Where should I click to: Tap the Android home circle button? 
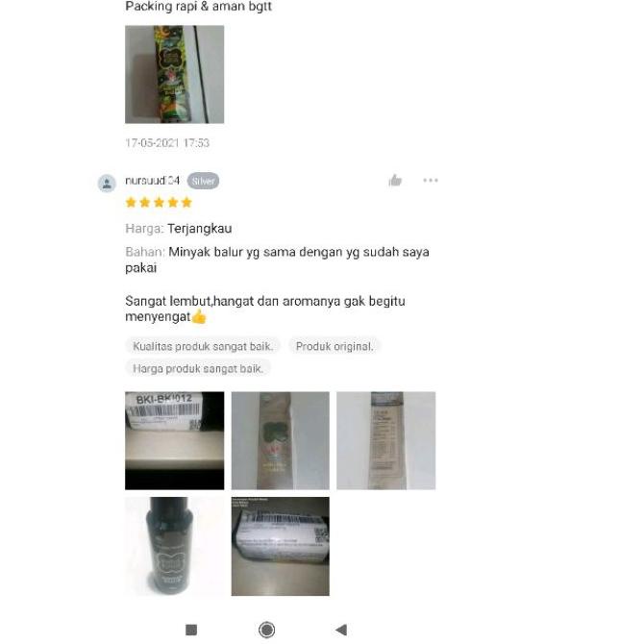[267, 630]
